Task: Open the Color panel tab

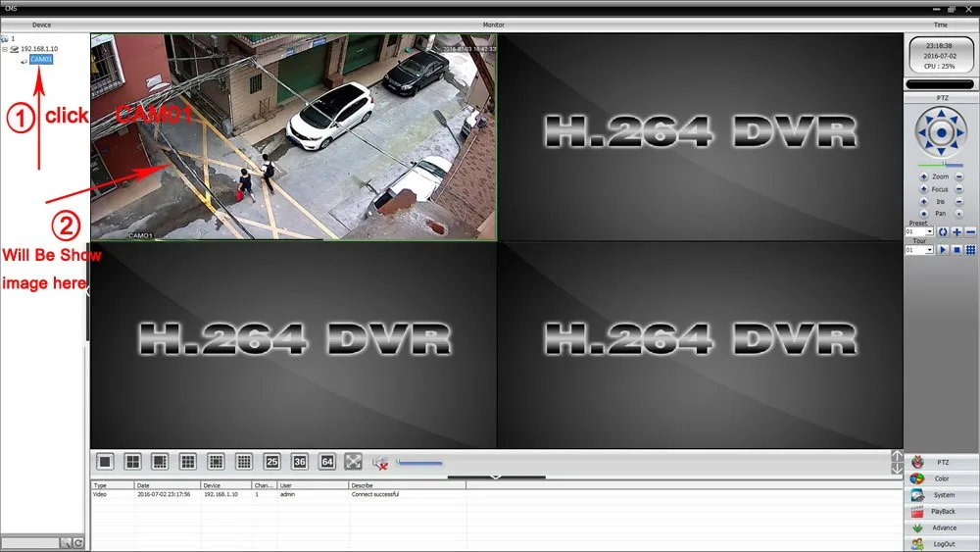Action: point(942,478)
